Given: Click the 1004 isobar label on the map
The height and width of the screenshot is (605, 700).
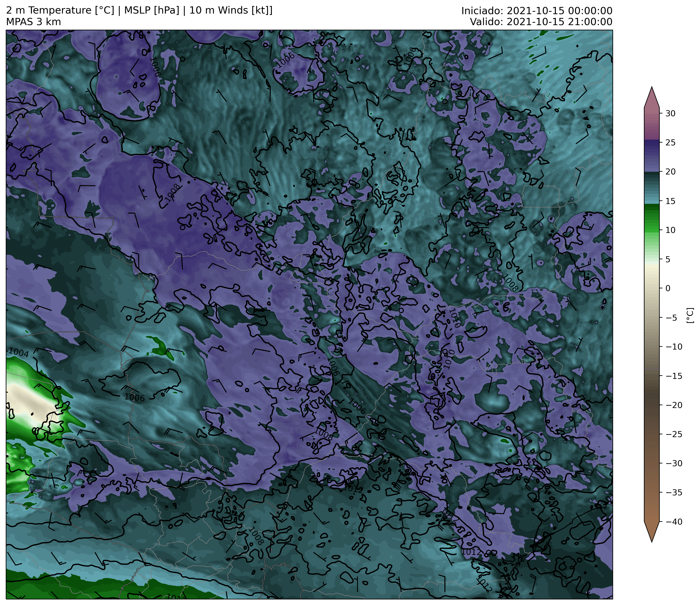Looking at the screenshot, I should click(18, 352).
